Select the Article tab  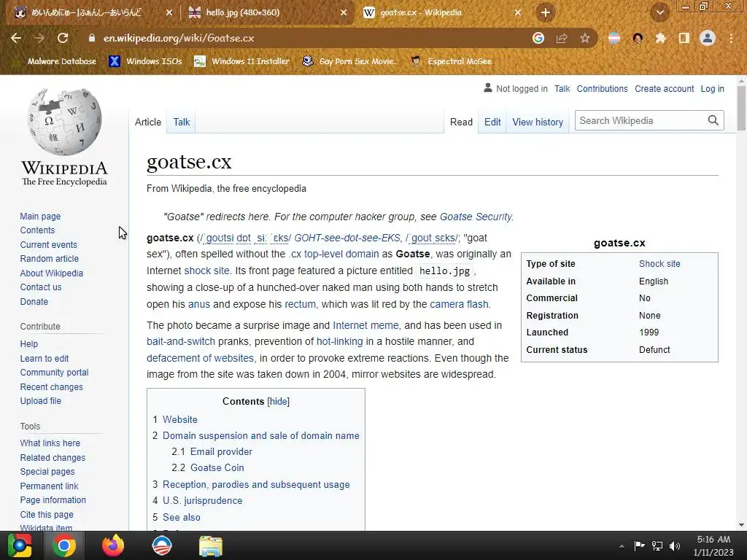point(148,122)
